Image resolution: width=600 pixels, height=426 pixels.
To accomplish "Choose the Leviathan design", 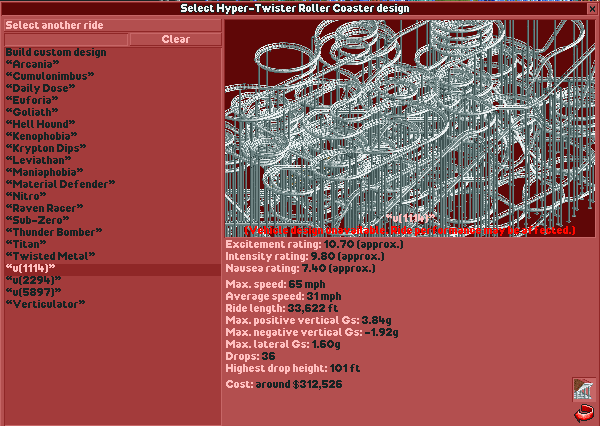I will click(x=112, y=160).
